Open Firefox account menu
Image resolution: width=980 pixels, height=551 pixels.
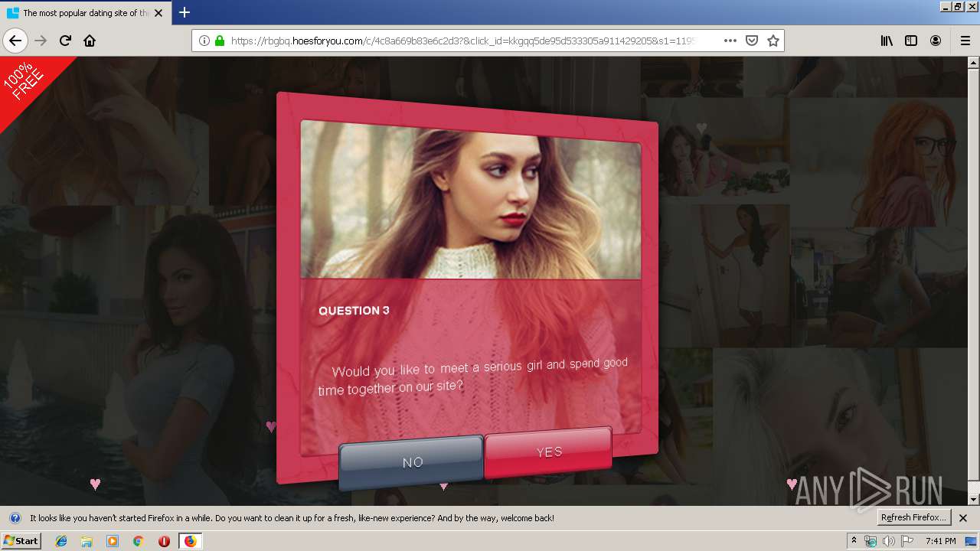point(936,41)
